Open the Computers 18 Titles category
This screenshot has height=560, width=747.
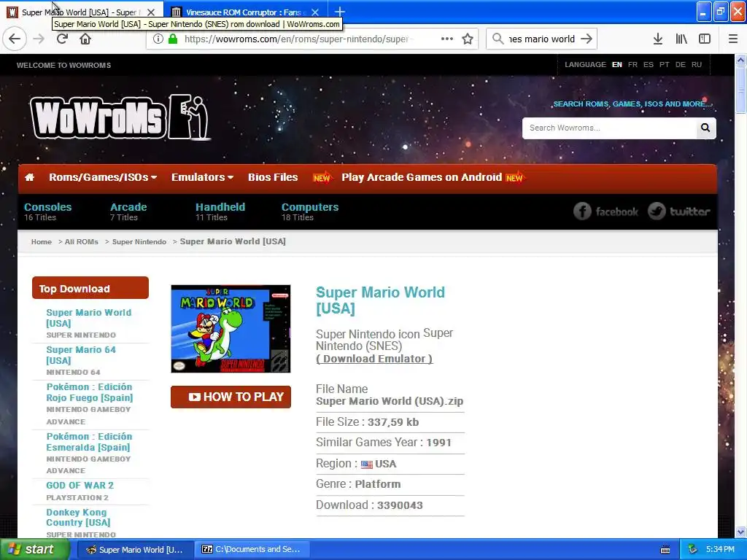309,211
